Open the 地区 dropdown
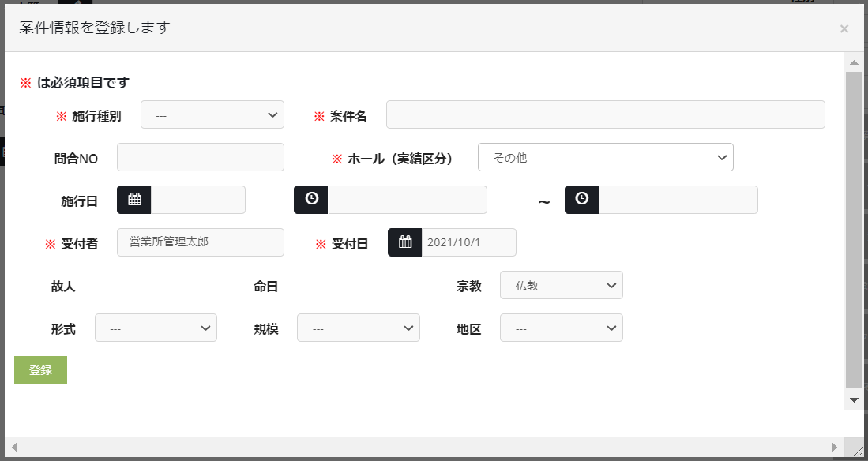The width and height of the screenshot is (868, 461). pos(561,328)
